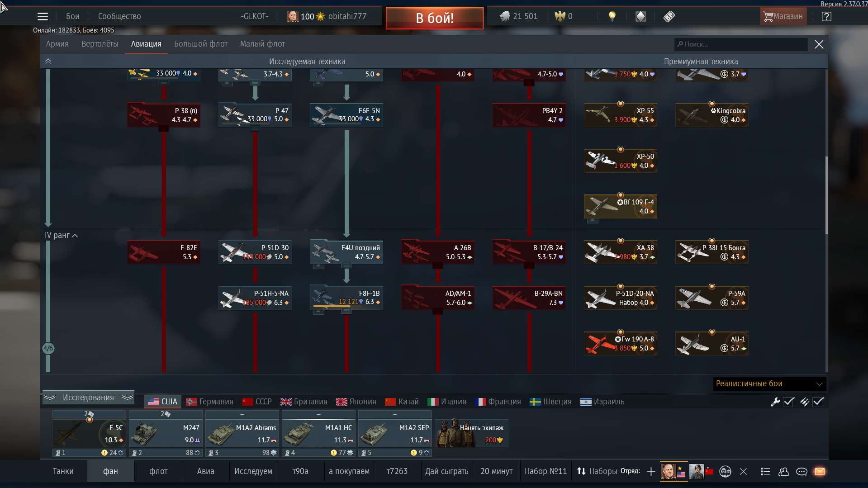Select the Дай сыграть preset
The image size is (868, 488).
click(446, 471)
